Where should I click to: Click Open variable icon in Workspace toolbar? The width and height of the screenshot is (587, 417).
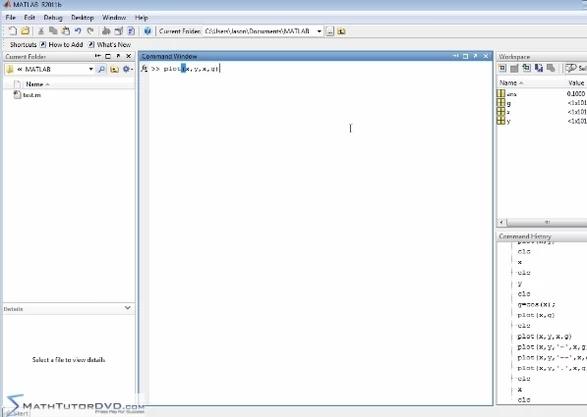pos(514,68)
